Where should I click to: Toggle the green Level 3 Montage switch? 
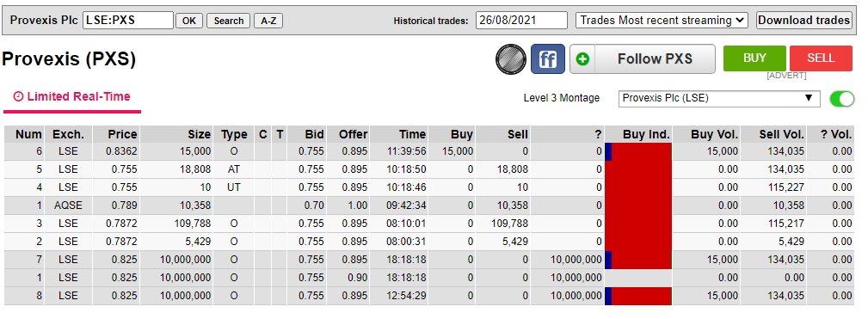coord(842,99)
